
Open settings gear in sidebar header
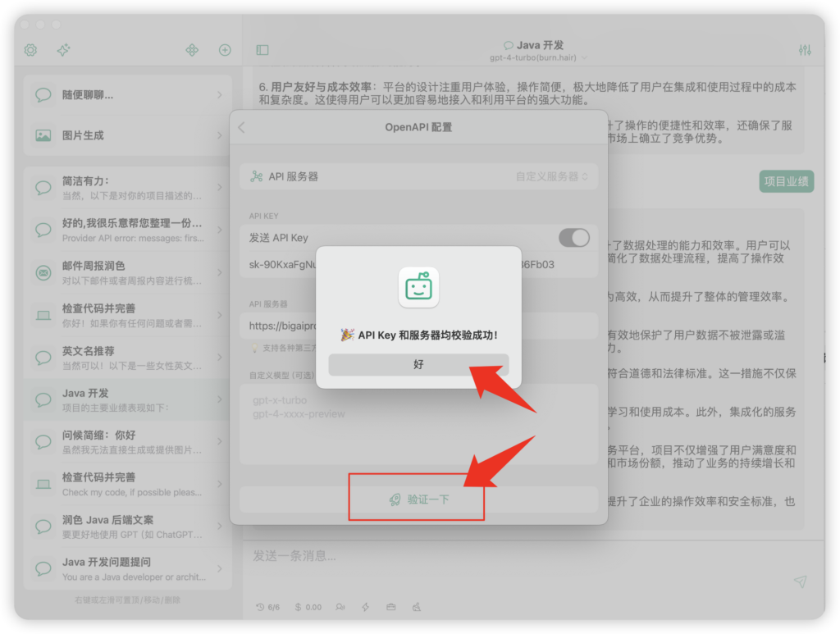click(30, 50)
